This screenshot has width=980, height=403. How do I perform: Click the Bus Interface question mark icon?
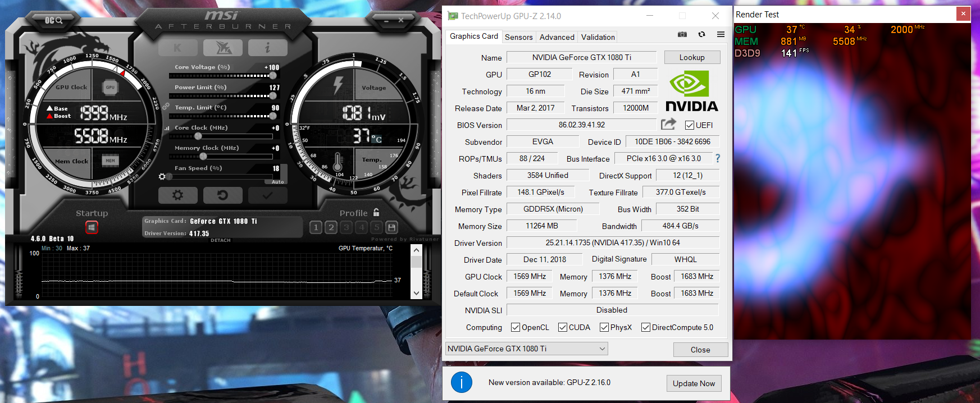click(718, 158)
